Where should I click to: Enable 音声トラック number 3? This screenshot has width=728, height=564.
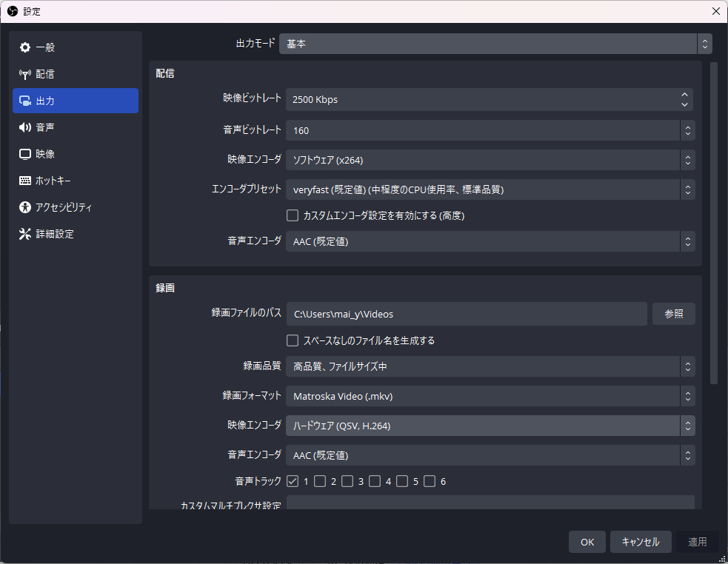[x=347, y=481]
